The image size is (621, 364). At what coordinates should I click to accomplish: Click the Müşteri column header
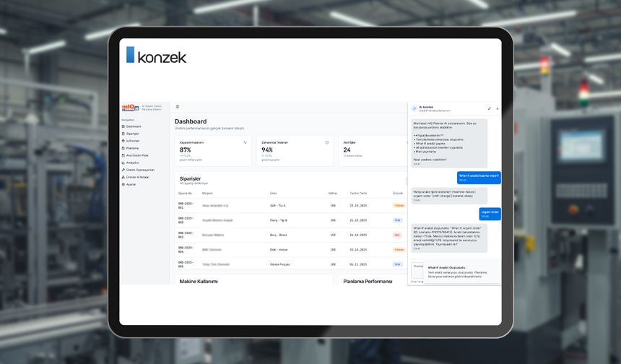[208, 193]
